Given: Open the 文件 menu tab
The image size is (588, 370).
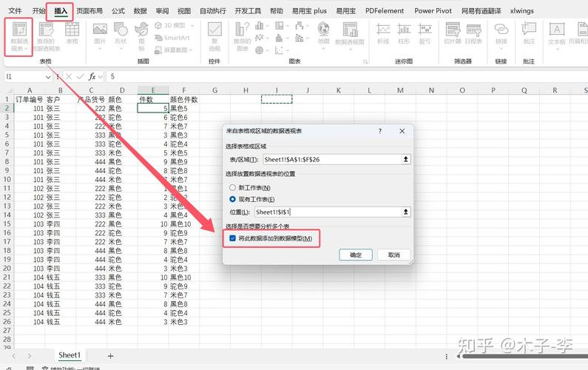Looking at the screenshot, I should (x=15, y=11).
